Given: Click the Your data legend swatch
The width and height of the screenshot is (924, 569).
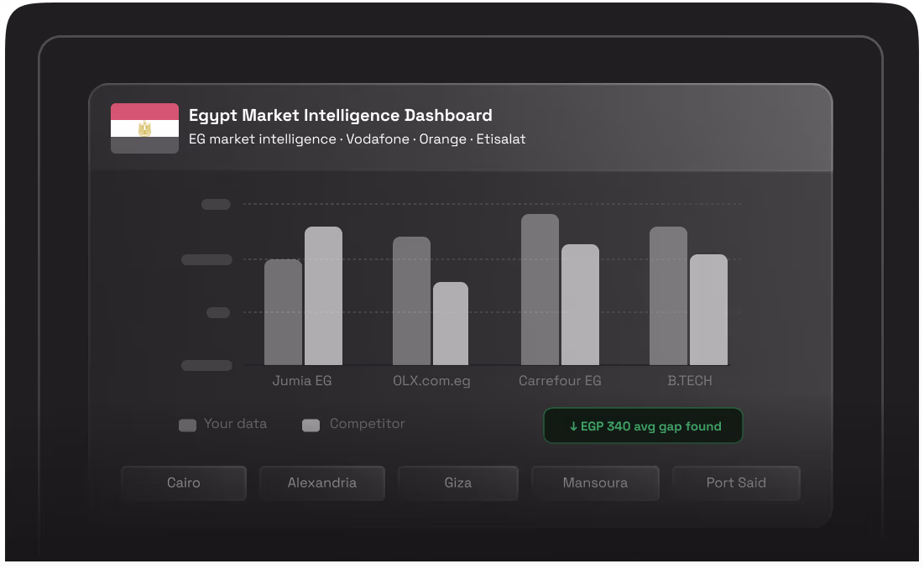Looking at the screenshot, I should coord(187,425).
